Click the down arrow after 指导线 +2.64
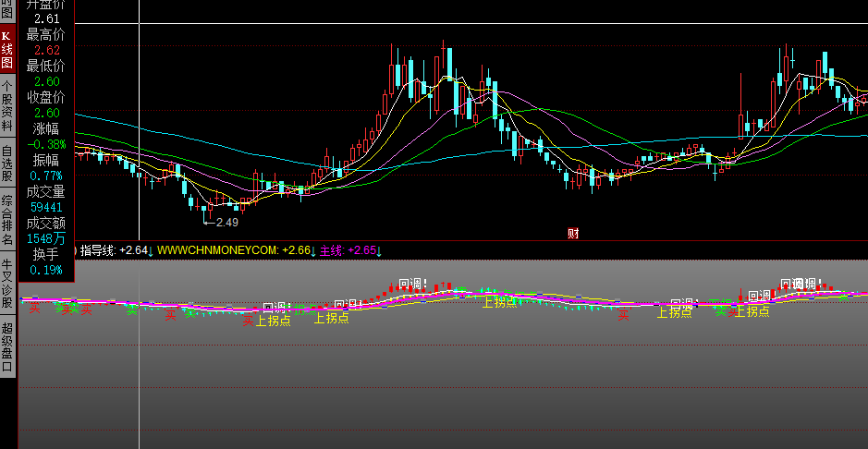Screen dimensions: 868x449 [151, 251]
